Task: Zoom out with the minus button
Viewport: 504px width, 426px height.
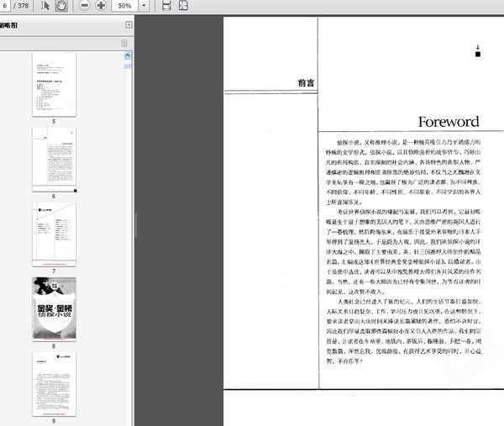Action: pyautogui.click(x=84, y=6)
